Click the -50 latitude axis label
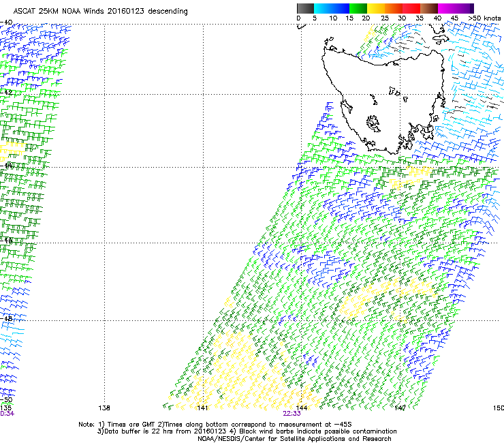Screen dimensions: 504x443 (6, 399)
